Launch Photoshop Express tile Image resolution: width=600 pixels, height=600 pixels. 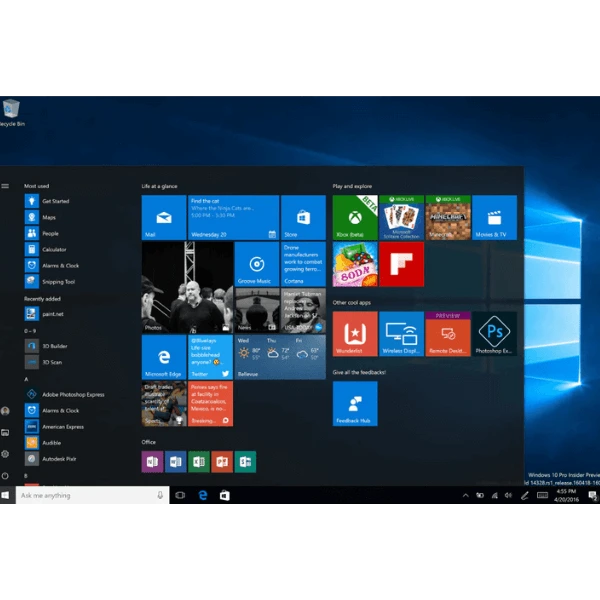tap(494, 334)
